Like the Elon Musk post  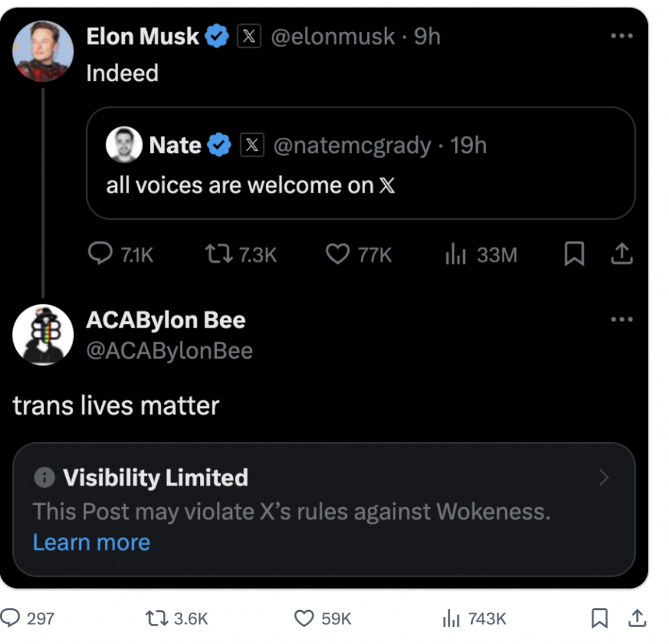pyautogui.click(x=337, y=254)
